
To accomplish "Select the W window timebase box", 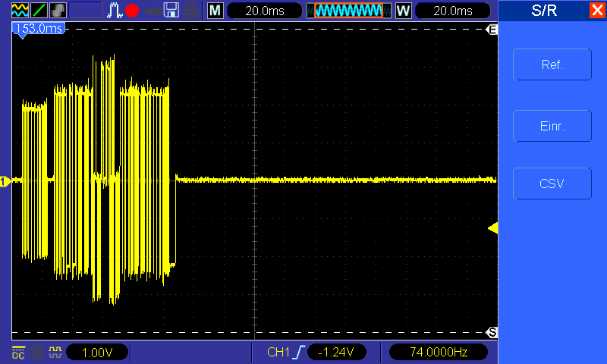I will (x=404, y=11).
